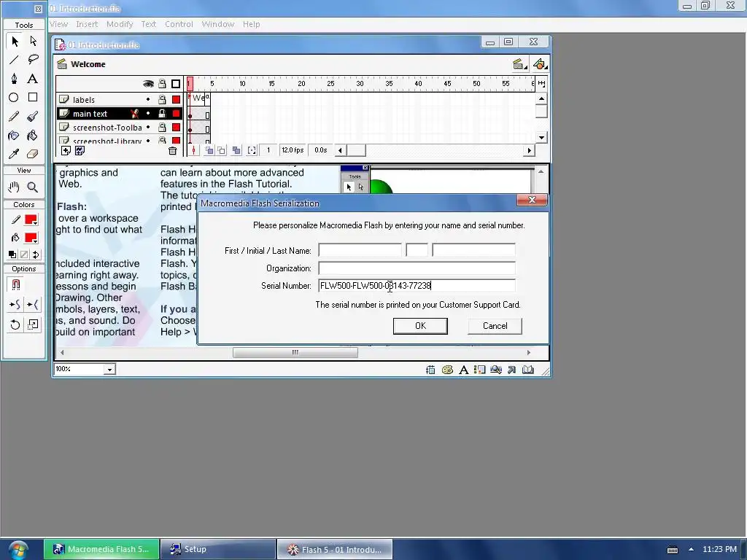Click the Smooth option icon

pos(15,304)
